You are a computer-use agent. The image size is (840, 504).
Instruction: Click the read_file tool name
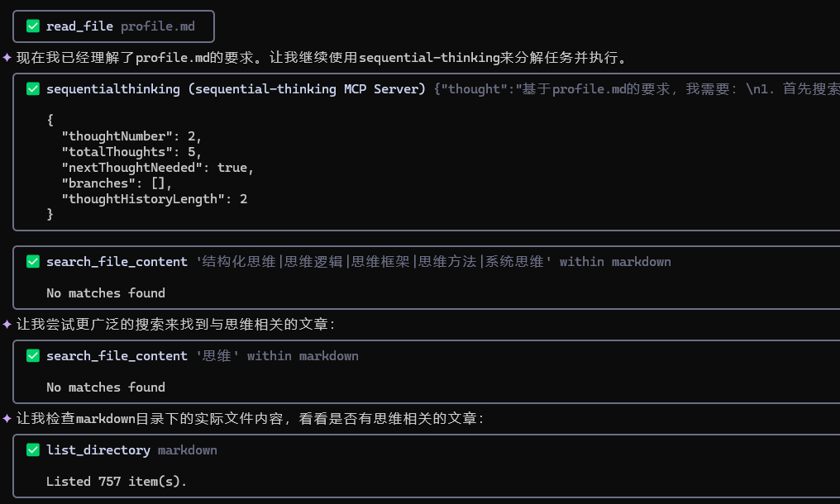[79, 26]
